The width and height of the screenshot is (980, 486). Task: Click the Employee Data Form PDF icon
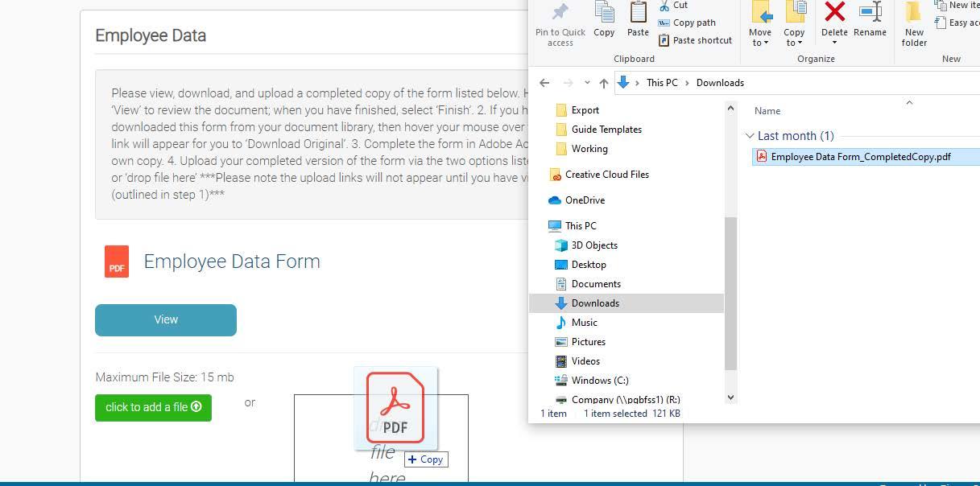tap(117, 262)
